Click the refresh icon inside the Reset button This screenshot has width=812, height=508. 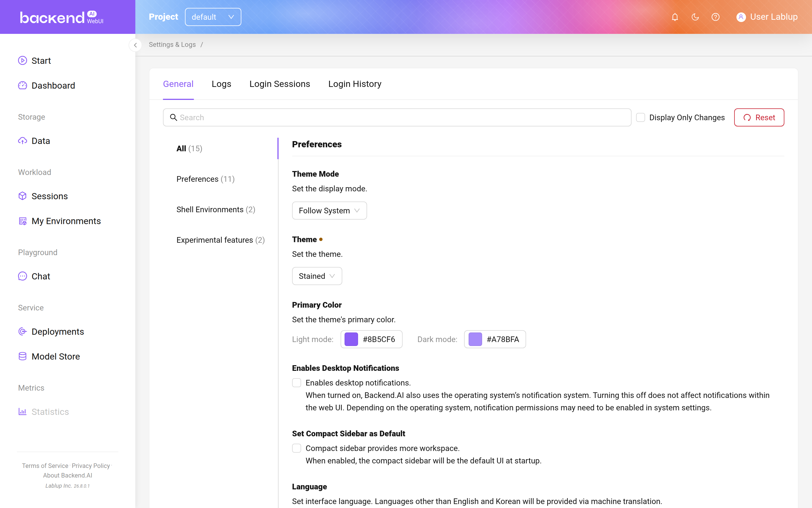click(x=747, y=118)
